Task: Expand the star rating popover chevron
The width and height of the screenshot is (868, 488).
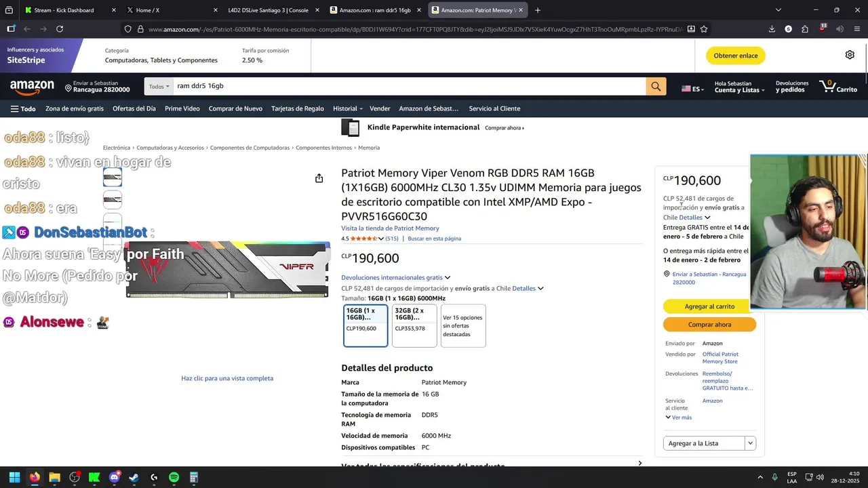Action: (380, 239)
